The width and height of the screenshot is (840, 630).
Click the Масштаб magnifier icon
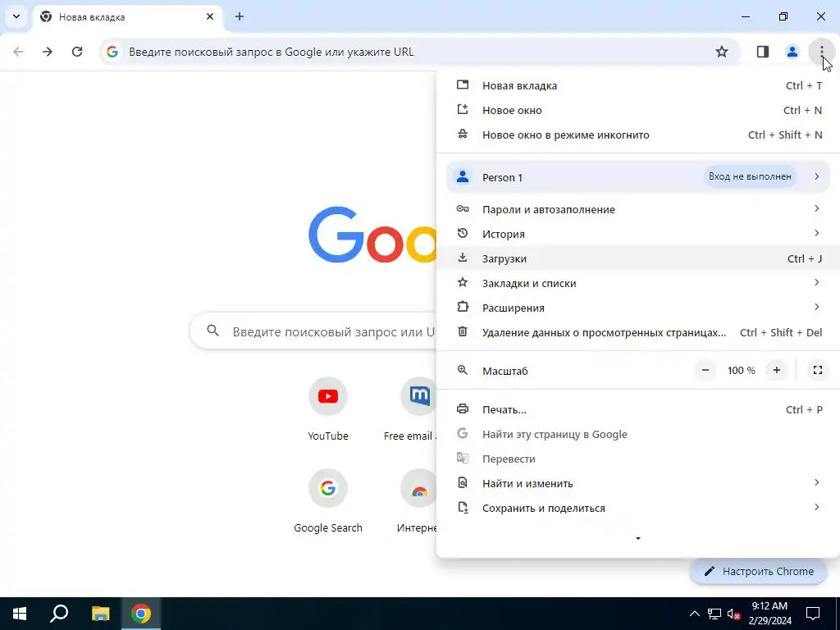tap(463, 370)
